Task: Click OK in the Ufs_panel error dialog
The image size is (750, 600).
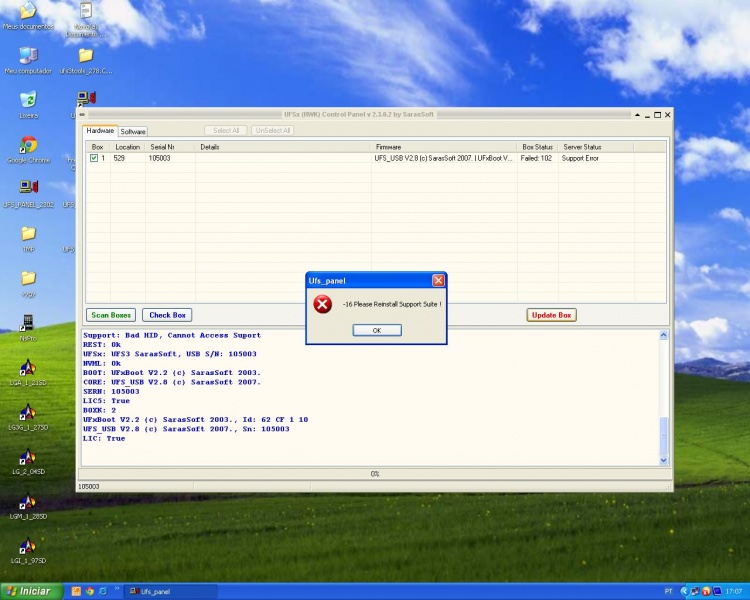Action: 377,330
